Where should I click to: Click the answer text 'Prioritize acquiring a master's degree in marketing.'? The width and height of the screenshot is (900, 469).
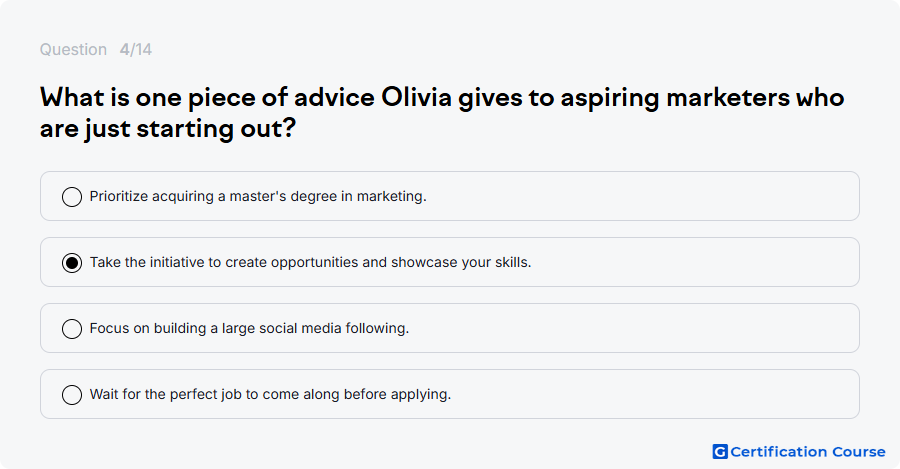[x=258, y=196]
